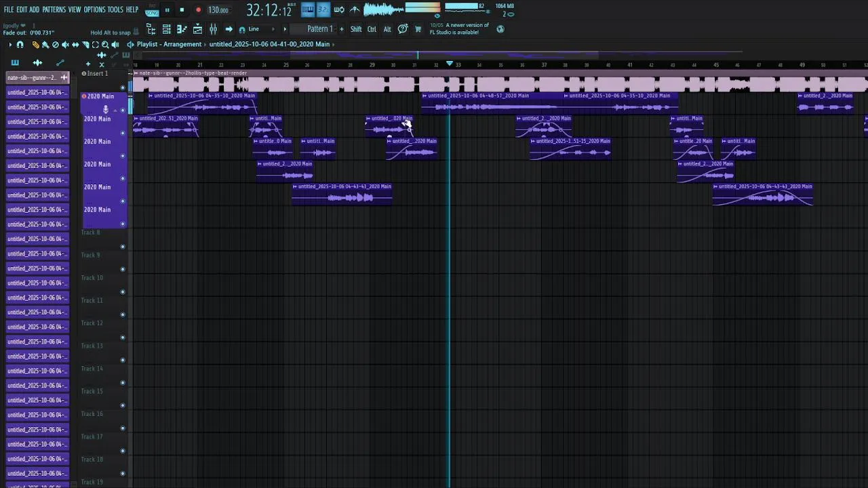Mute the Insert 1 track

pos(123,87)
